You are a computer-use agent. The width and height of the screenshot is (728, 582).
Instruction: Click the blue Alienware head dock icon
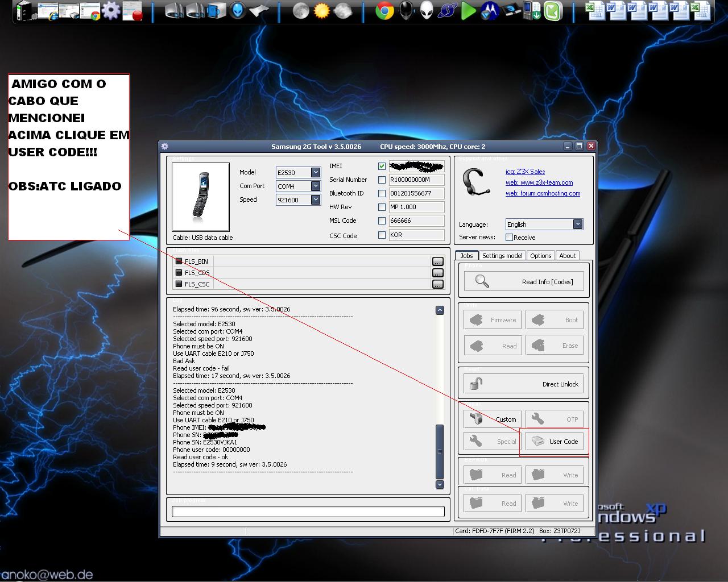[238, 11]
